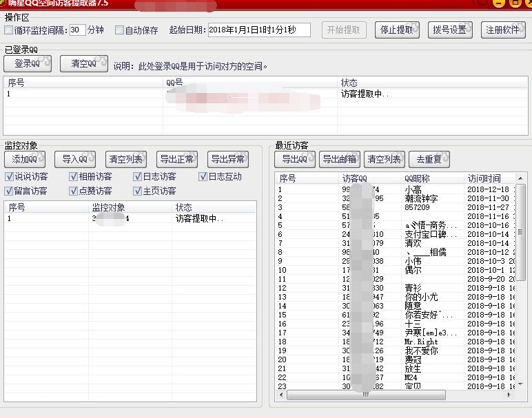The image size is (532, 418).
Task: Click the 开始提取 button
Action: tap(344, 30)
